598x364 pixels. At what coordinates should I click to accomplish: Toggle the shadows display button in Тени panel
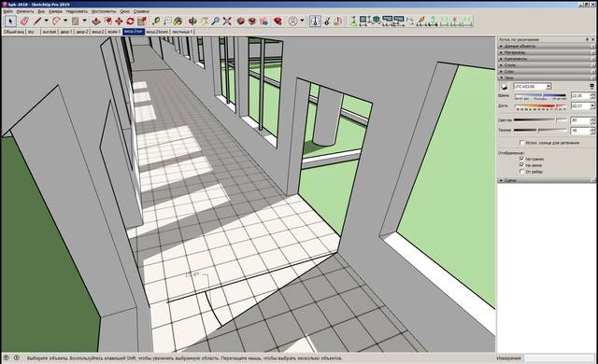click(504, 87)
